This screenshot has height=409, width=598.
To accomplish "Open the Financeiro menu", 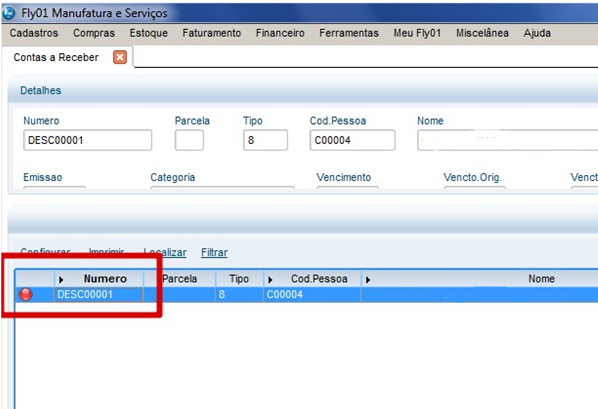I will [280, 33].
